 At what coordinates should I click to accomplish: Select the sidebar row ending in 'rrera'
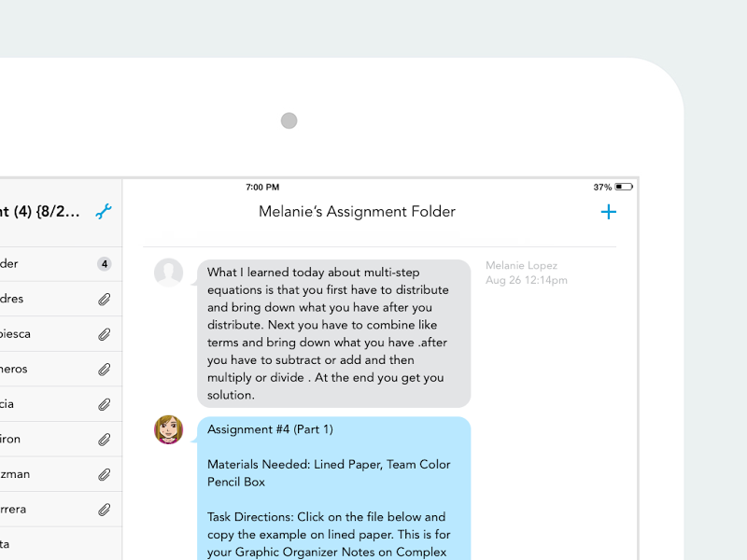pyautogui.click(x=61, y=510)
